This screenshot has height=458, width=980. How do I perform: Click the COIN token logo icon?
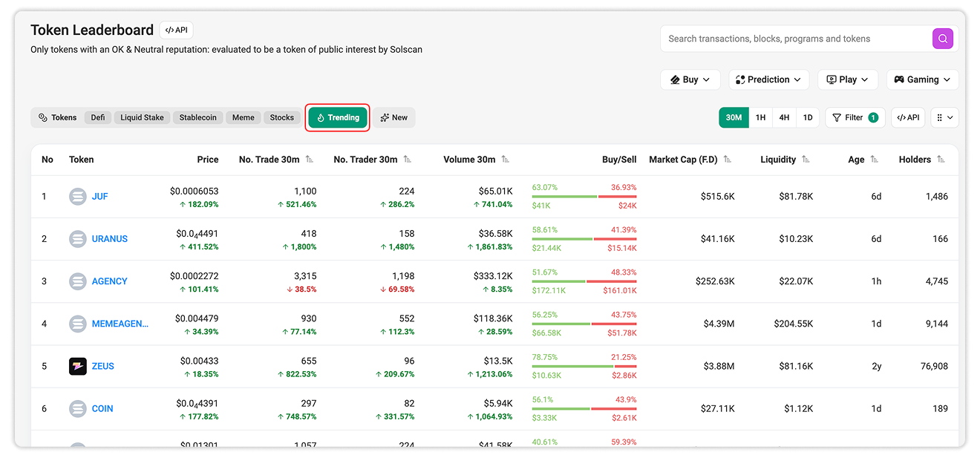coord(78,408)
